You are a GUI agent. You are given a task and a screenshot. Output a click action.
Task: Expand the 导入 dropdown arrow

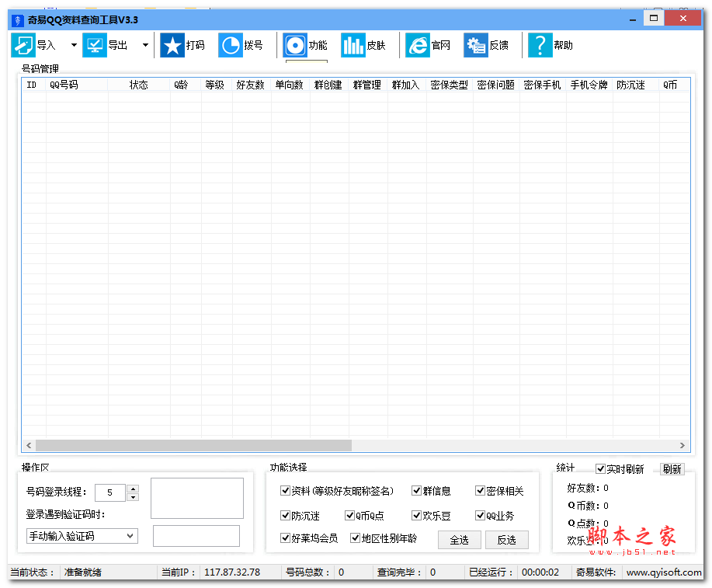pos(74,45)
